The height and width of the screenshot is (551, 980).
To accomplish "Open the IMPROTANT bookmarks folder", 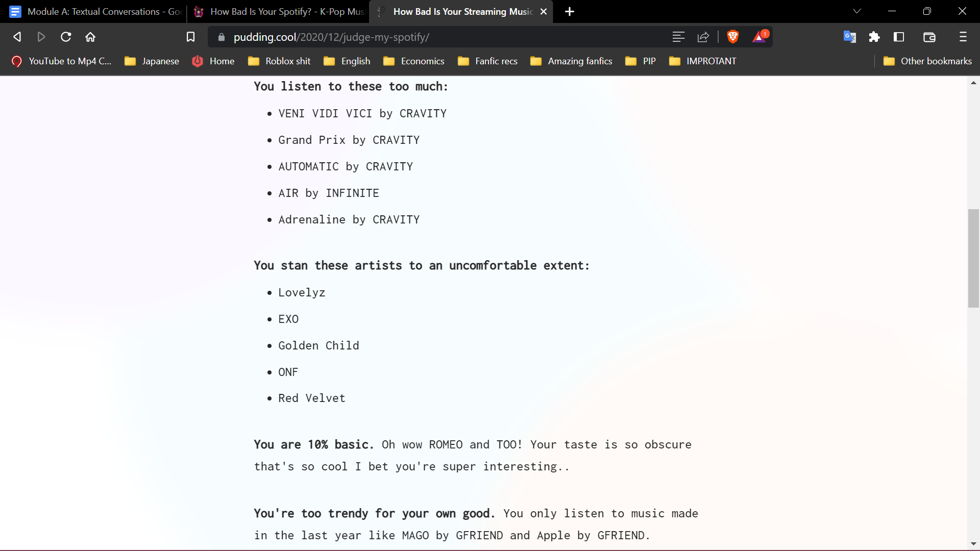I will (703, 61).
